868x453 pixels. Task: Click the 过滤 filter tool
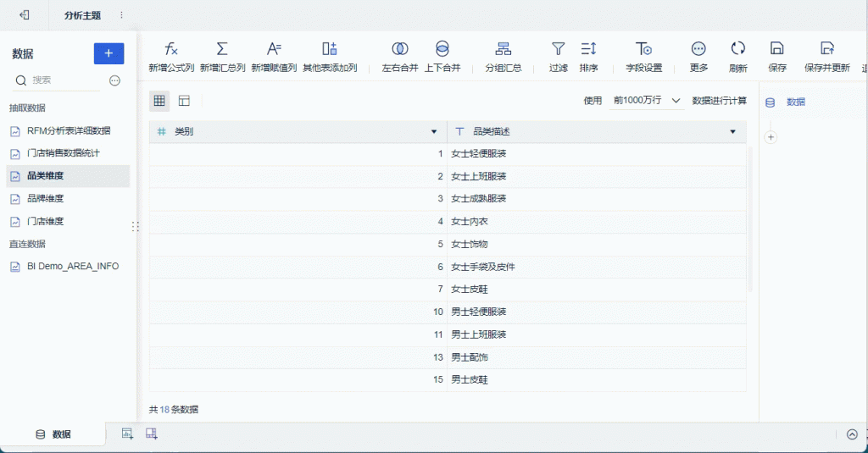(x=558, y=57)
